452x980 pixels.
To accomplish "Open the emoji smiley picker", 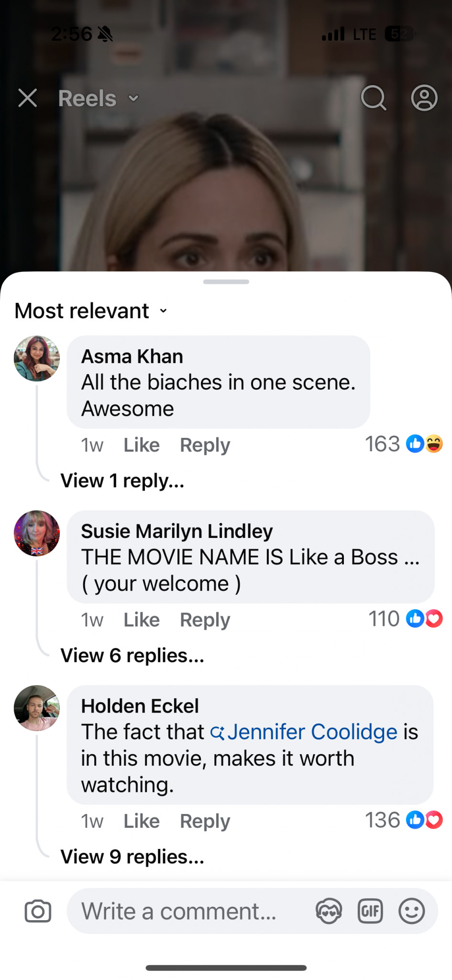I will (x=412, y=911).
